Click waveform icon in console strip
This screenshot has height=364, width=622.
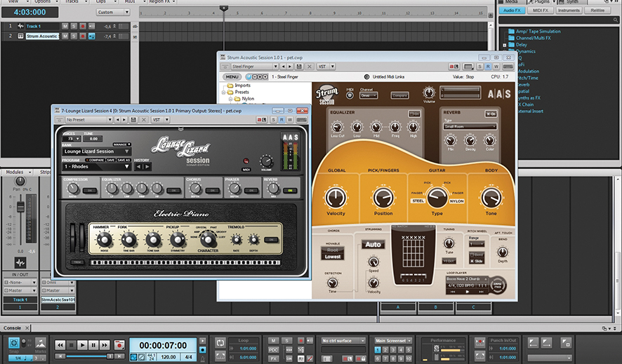(20, 262)
